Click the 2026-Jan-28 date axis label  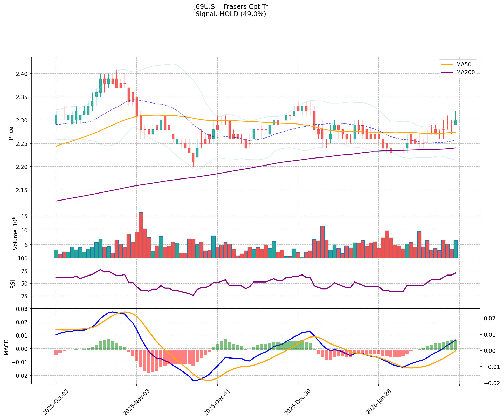pos(378,402)
